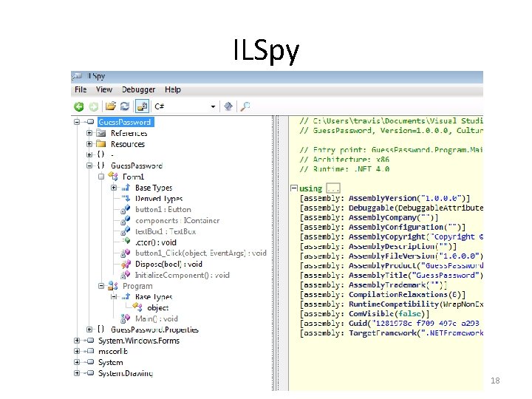This screenshot has width=532, height=399.
Task: Open the Debugger menu
Action: [x=138, y=89]
